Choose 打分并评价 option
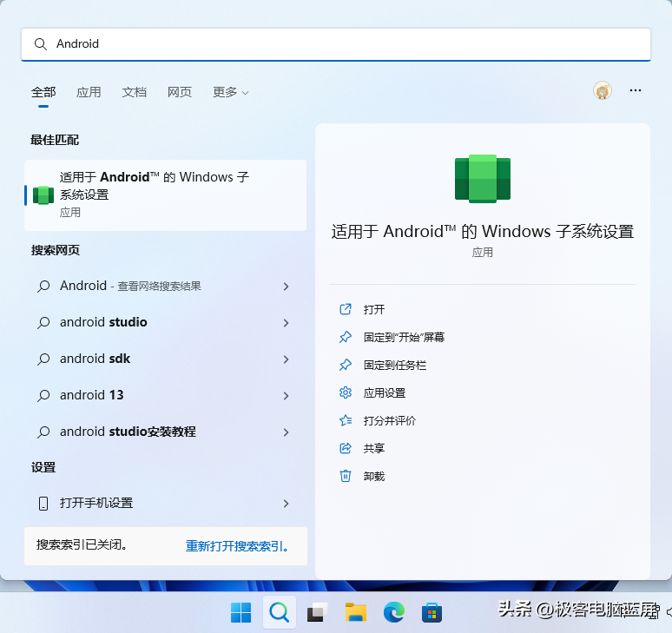The image size is (672, 633). tap(390, 421)
